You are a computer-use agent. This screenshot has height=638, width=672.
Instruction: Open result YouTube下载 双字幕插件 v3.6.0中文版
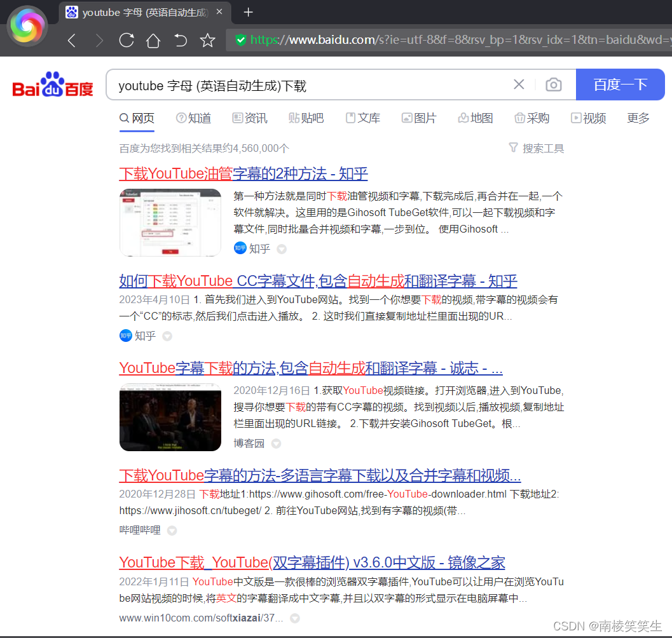(312, 562)
